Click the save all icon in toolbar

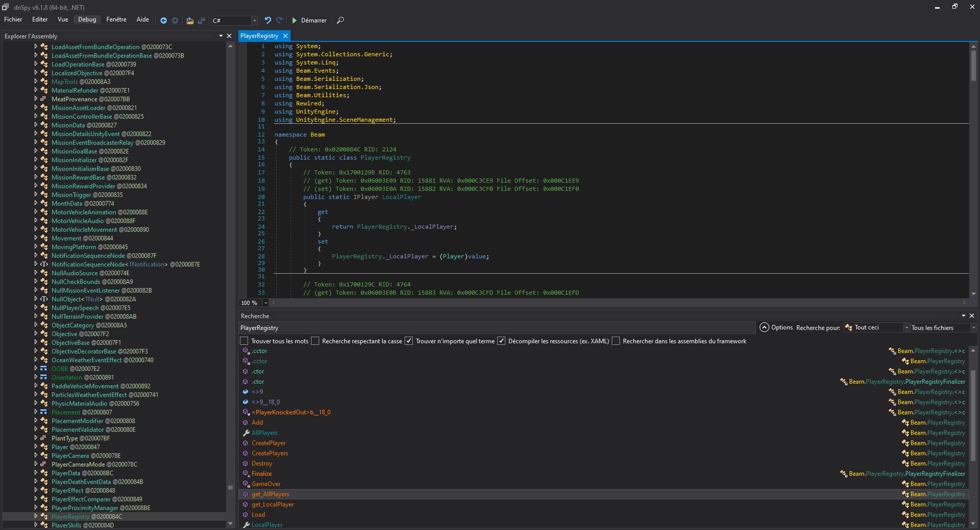tap(202, 20)
